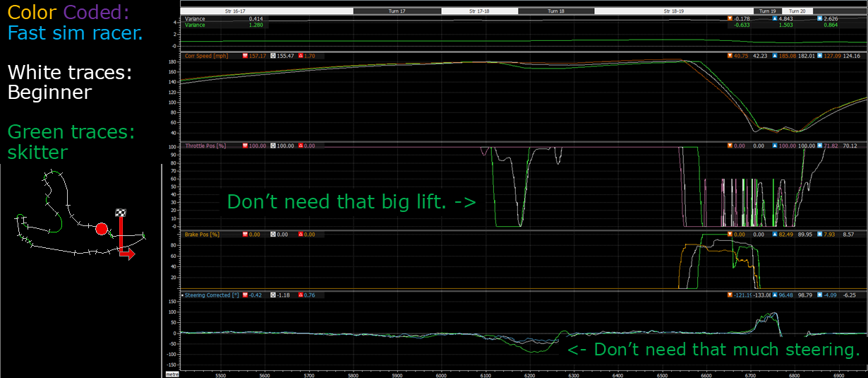Click the red cursor icon in Throttle Pos row

[245, 145]
